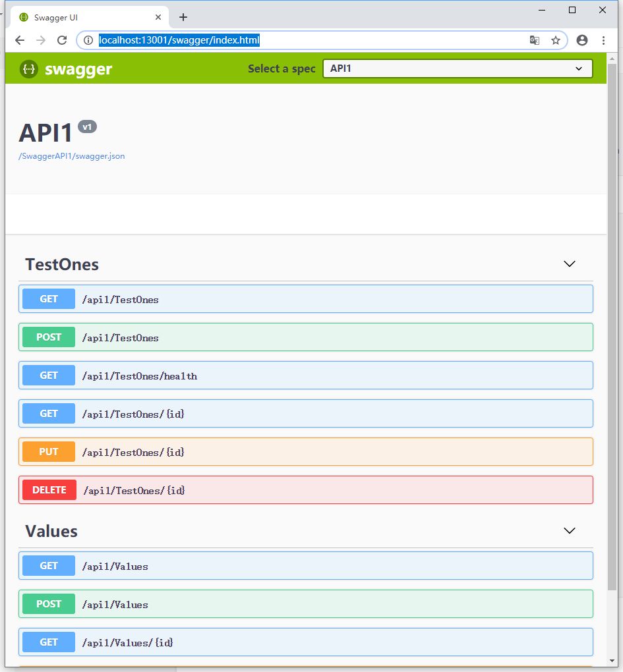Image resolution: width=623 pixels, height=672 pixels.
Task: Open the translate page icon
Action: click(534, 40)
